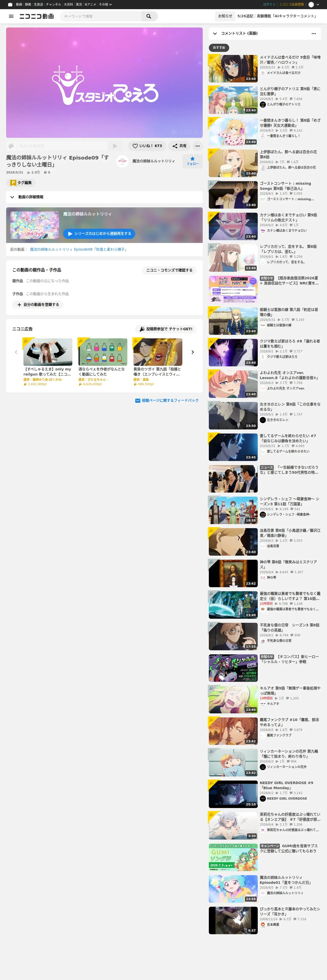
Task: Click the NEEDY GIRL OVERDOSE channel icon
Action: tap(263, 799)
